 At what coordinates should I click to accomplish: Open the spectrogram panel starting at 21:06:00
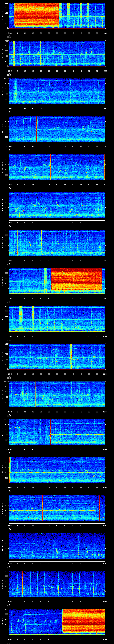coord(57,205)
